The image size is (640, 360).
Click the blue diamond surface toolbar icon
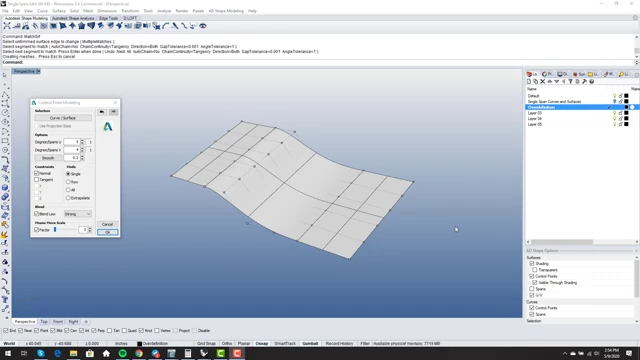click(x=72, y=26)
